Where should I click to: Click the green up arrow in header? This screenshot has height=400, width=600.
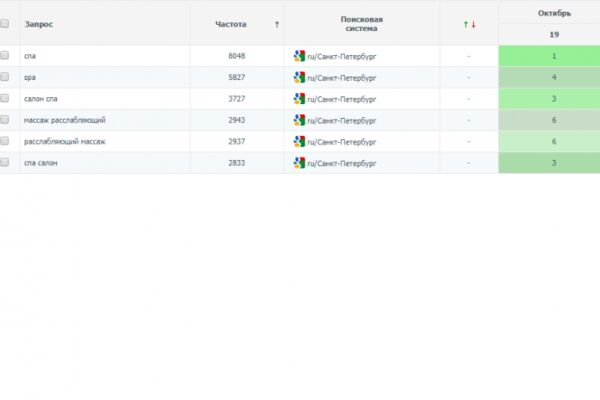click(465, 24)
